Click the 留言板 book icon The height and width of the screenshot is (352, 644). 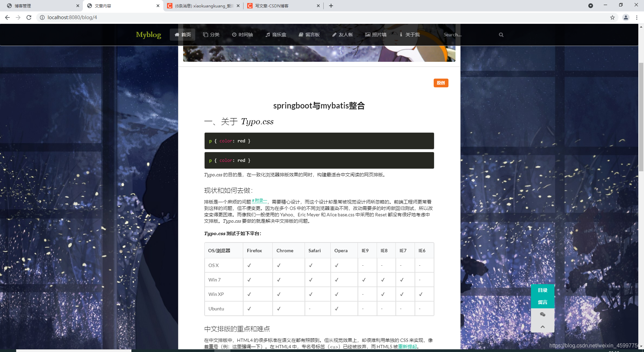click(301, 35)
